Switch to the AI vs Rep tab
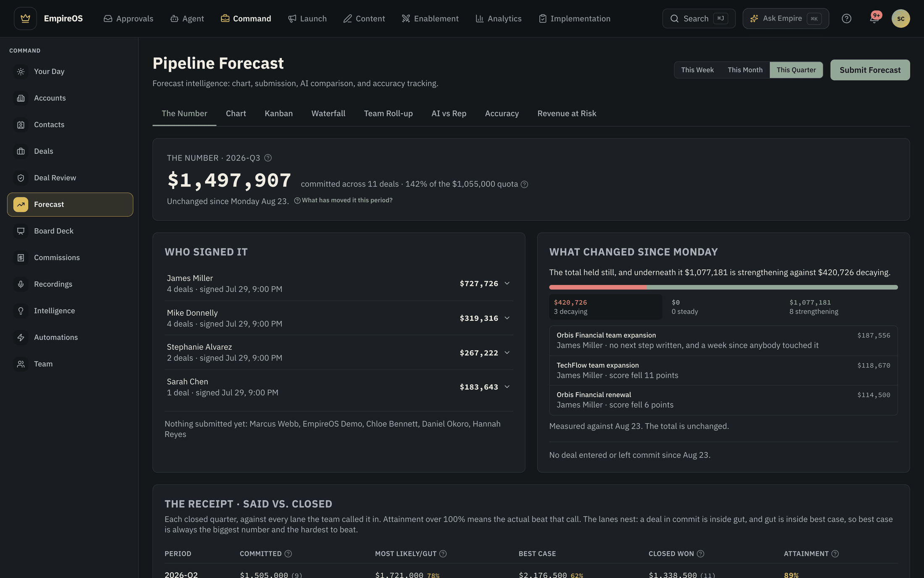924x578 pixels. [449, 113]
